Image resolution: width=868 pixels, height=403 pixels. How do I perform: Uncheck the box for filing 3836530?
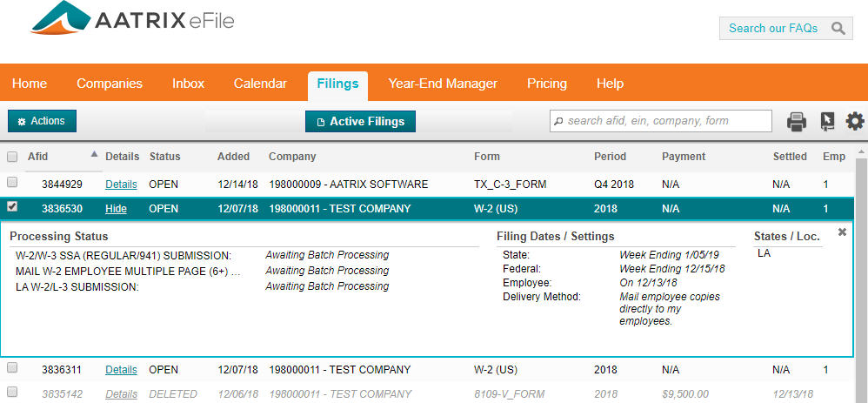[12, 207]
